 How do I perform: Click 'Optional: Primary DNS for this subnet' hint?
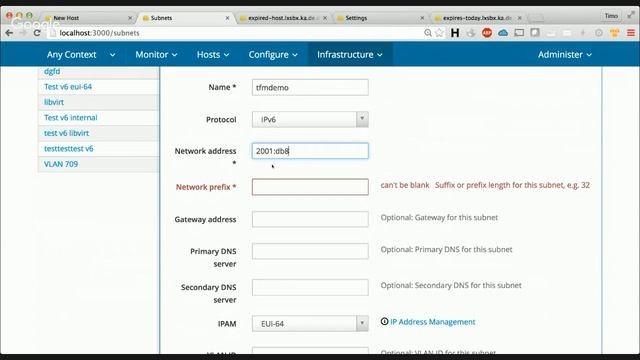click(x=447, y=249)
